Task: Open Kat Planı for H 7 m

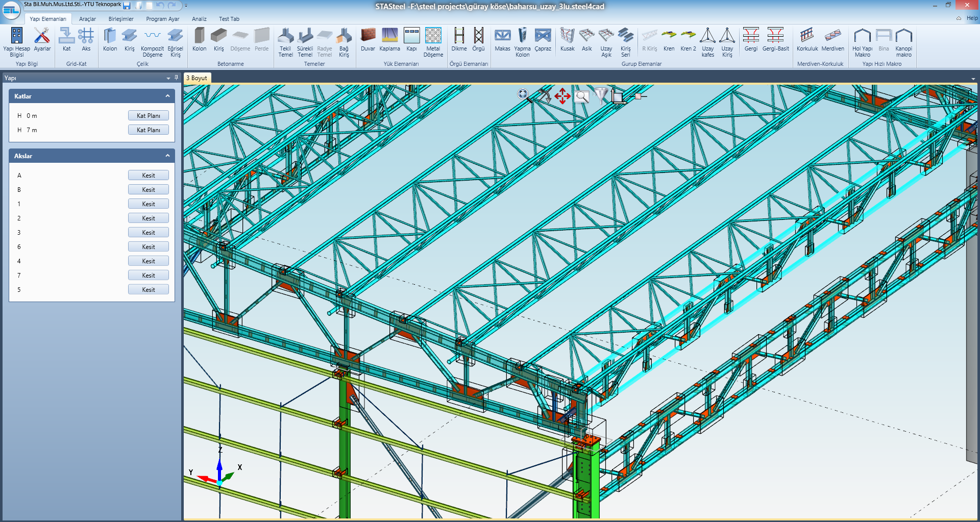Action: coord(149,130)
